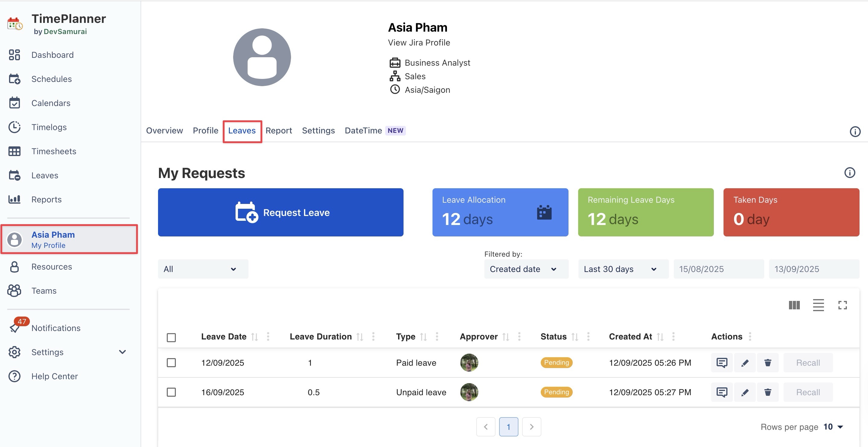This screenshot has height=447, width=868.
Task: Open the column visibility icon above the table
Action: point(794,305)
